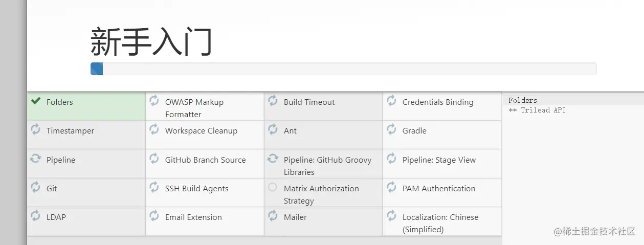Viewport: 644px width, 245px height.
Task: Click the installing icon beside Pipeline
Action: coord(35,159)
